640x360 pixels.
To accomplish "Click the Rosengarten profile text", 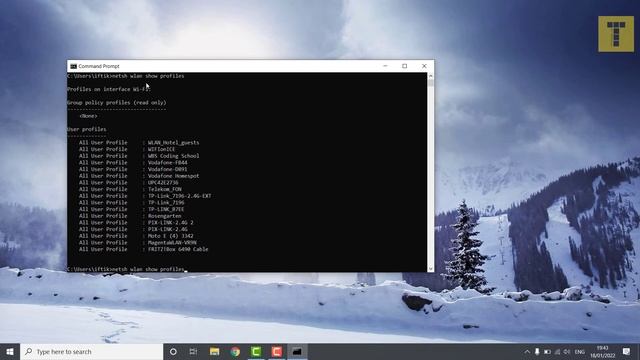I will pyautogui.click(x=164, y=216).
